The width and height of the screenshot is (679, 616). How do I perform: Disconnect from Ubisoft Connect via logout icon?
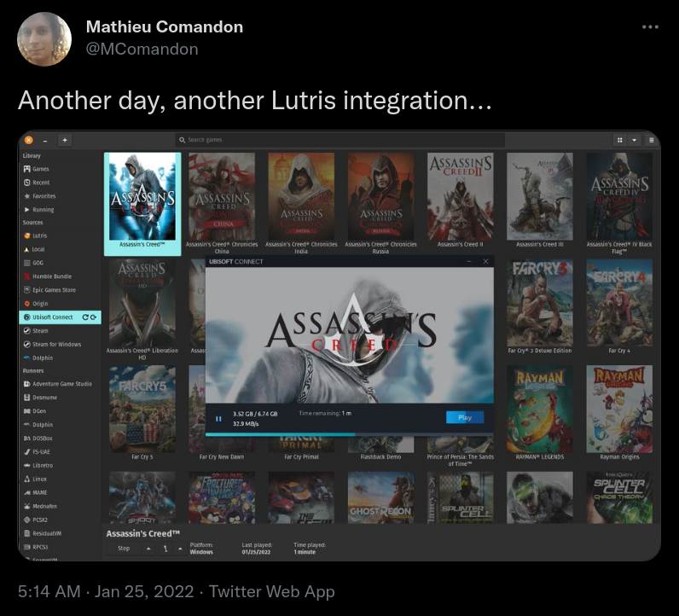93,317
